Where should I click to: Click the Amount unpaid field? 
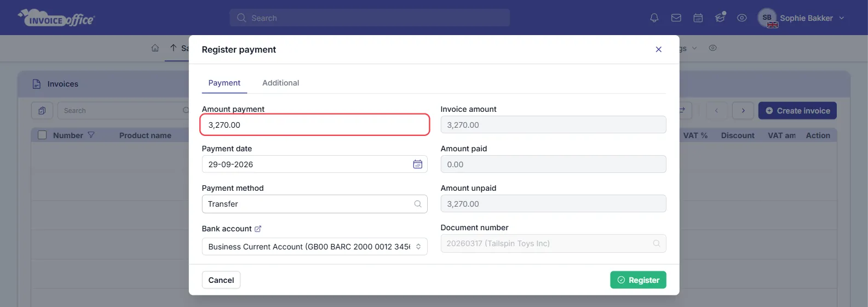coord(553,204)
